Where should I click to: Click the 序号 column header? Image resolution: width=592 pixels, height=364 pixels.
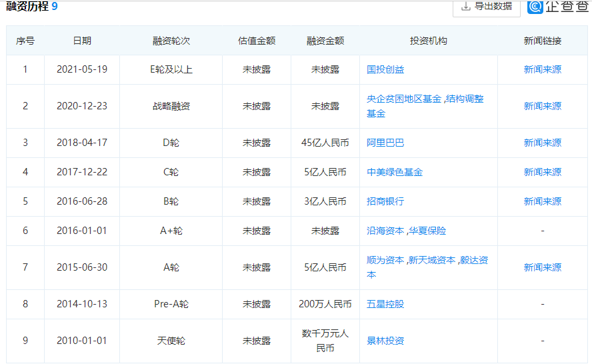(25, 41)
